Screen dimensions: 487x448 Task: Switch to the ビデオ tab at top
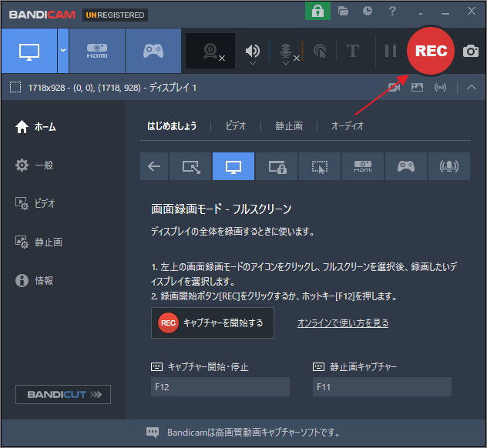pyautogui.click(x=236, y=126)
